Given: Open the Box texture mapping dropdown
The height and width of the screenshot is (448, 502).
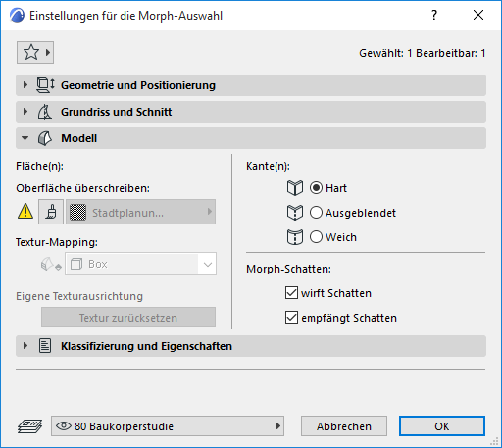Looking at the screenshot, I should tap(140, 264).
